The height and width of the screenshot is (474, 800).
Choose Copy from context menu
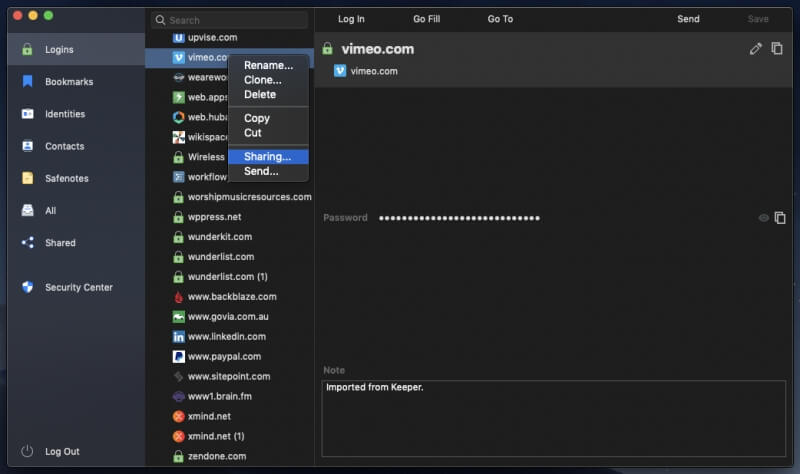coord(268,118)
